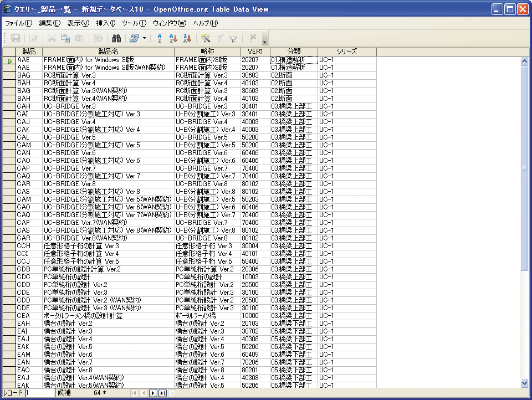Select the 製品 column header
The height and width of the screenshot is (400, 532).
(x=29, y=52)
